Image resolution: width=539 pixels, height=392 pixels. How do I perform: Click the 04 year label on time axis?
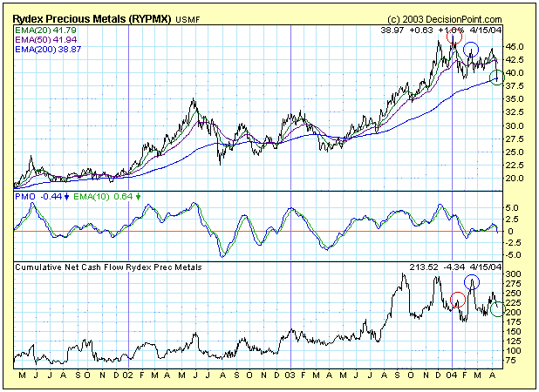tap(452, 375)
